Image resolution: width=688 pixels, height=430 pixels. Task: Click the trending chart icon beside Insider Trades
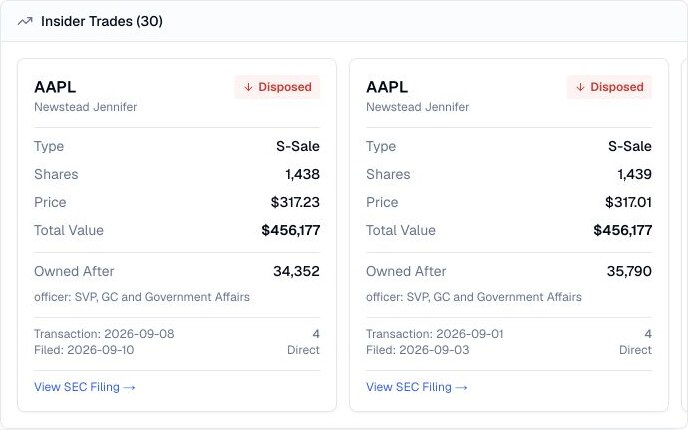click(25, 21)
